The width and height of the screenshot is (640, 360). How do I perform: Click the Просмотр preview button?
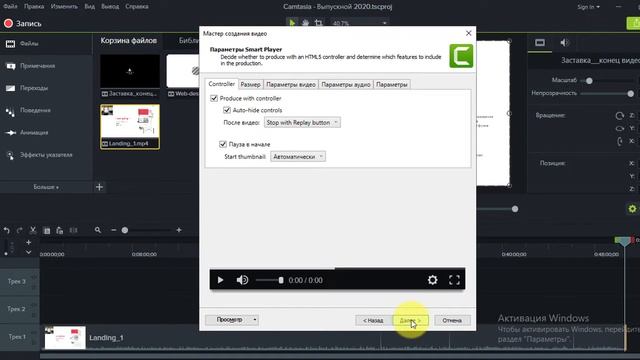click(229, 320)
